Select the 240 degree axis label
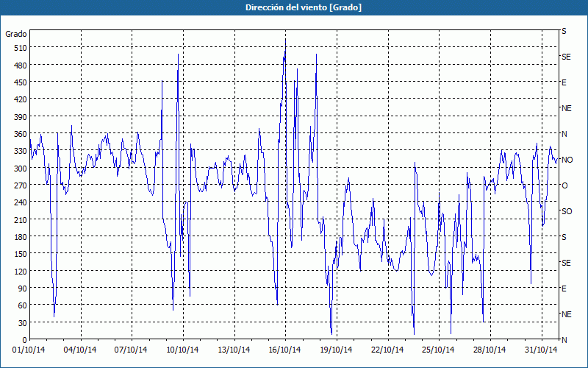 pos(21,202)
